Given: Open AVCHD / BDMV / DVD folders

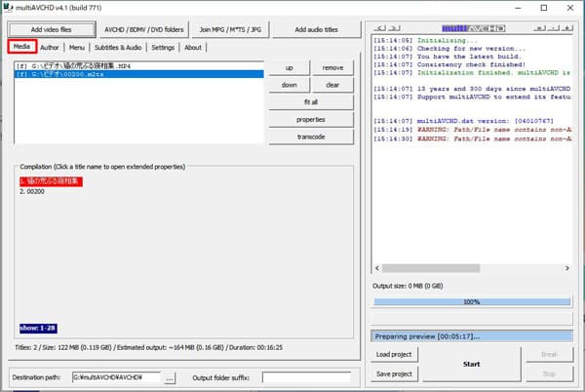Looking at the screenshot, I should (x=143, y=29).
